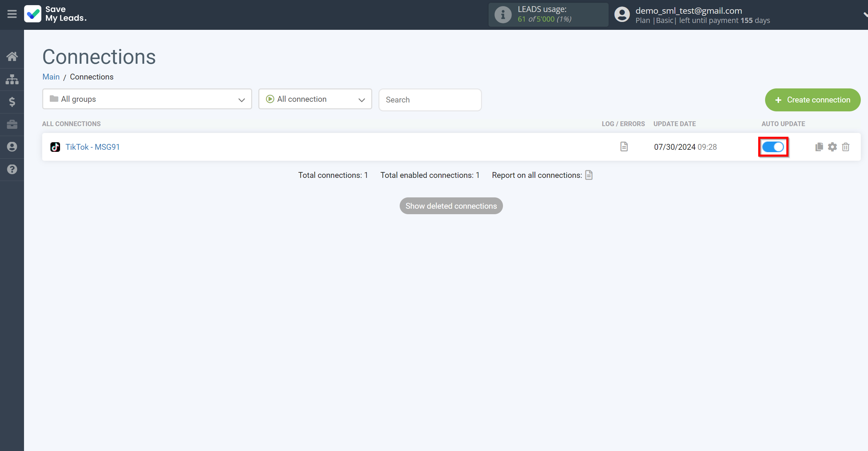Click the TikTok source icon on connection row
868x451 pixels.
[x=55, y=147]
